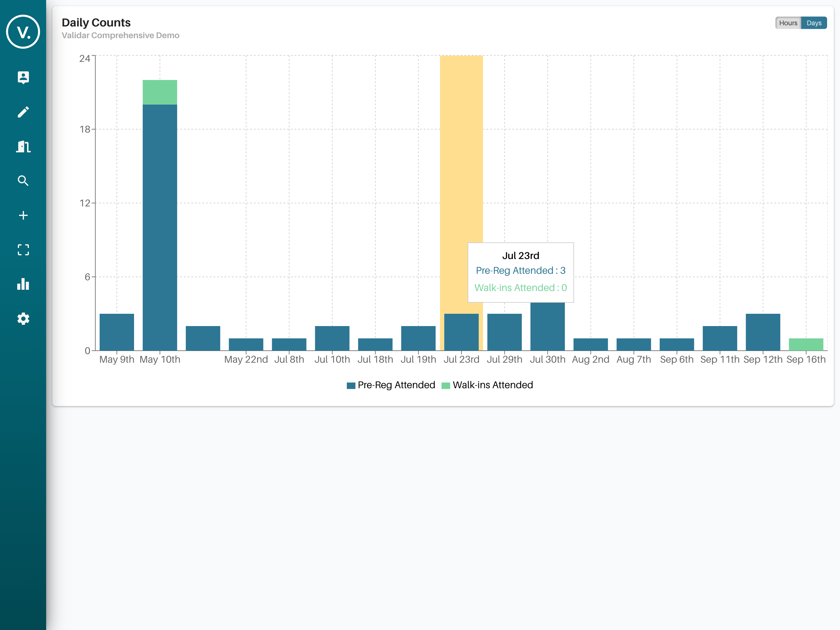The image size is (840, 630).
Task: Click the Sep 11th bar
Action: (x=719, y=338)
